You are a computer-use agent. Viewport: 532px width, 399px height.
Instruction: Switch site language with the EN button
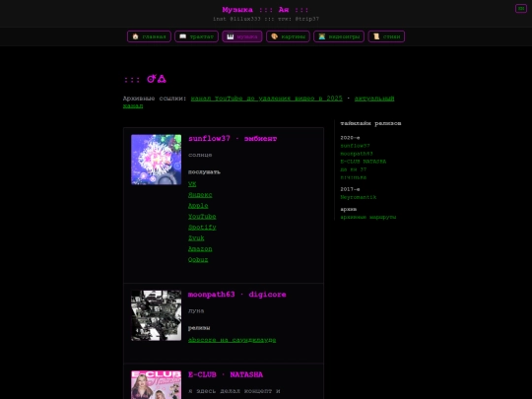click(521, 9)
